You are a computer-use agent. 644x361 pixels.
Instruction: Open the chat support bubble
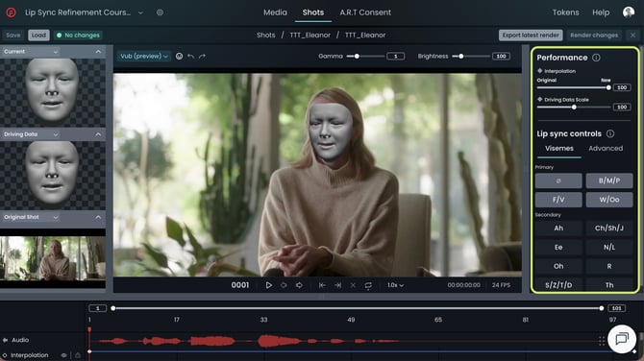[x=622, y=339]
